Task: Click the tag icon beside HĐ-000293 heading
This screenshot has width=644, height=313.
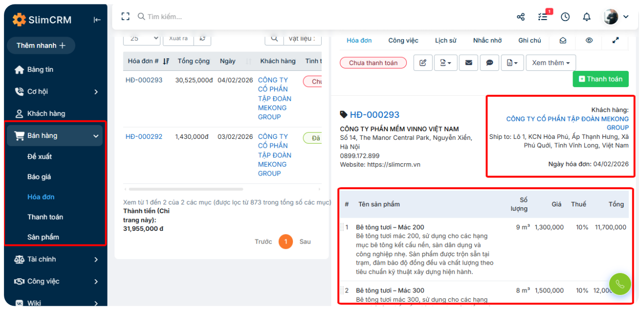Action: (344, 114)
